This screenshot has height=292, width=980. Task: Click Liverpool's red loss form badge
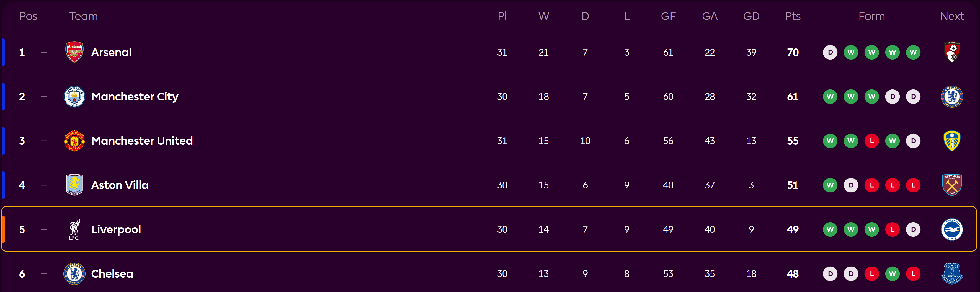click(893, 230)
